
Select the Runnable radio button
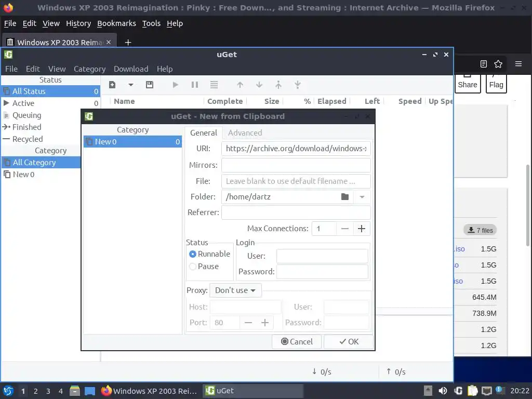193,254
